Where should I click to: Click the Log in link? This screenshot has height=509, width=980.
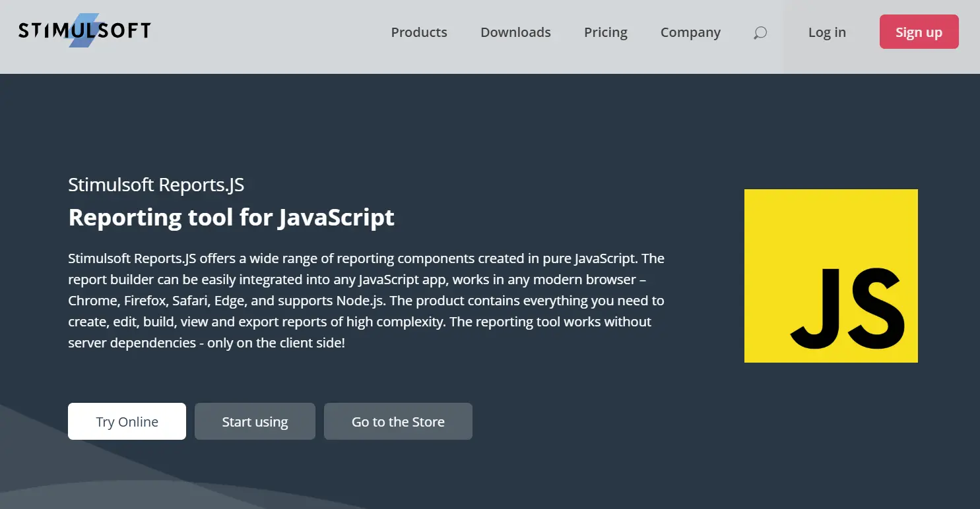coord(827,32)
